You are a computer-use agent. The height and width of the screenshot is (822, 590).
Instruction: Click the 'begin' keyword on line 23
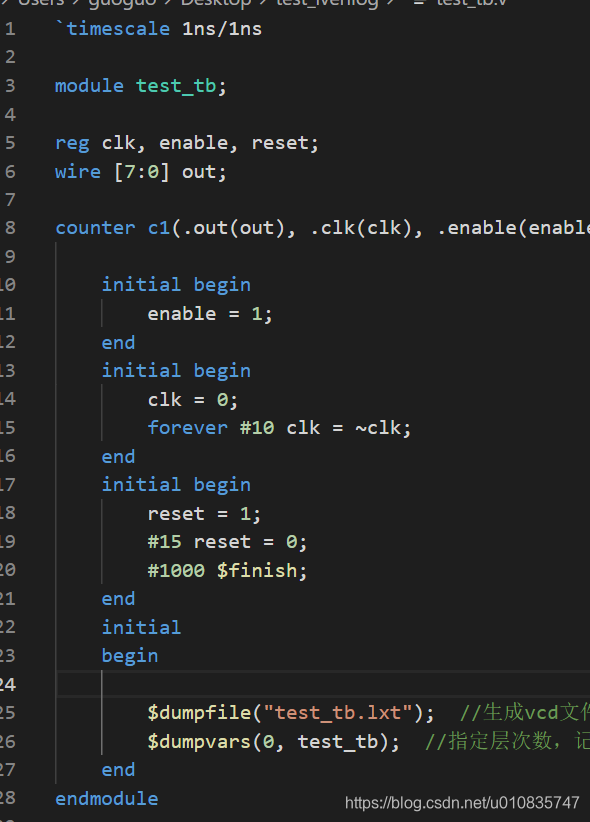130,656
